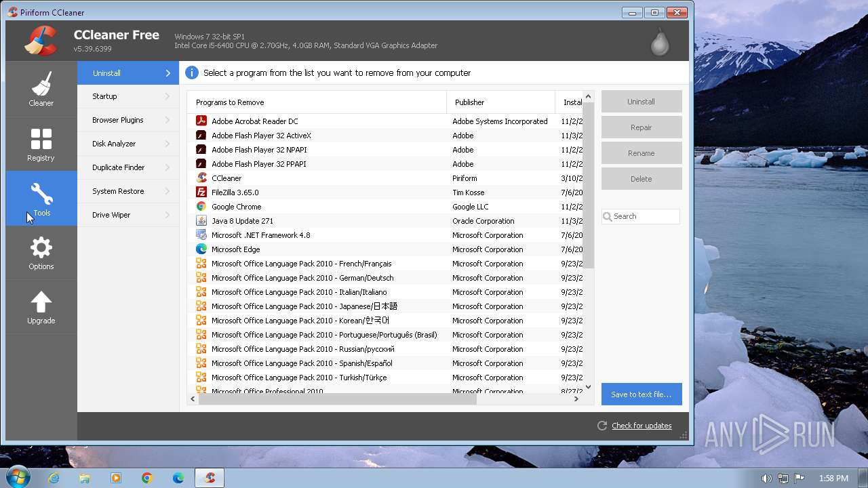The image size is (868, 488).
Task: Select Office Language Pack Portuguese (Brasil) row
Action: [384, 335]
